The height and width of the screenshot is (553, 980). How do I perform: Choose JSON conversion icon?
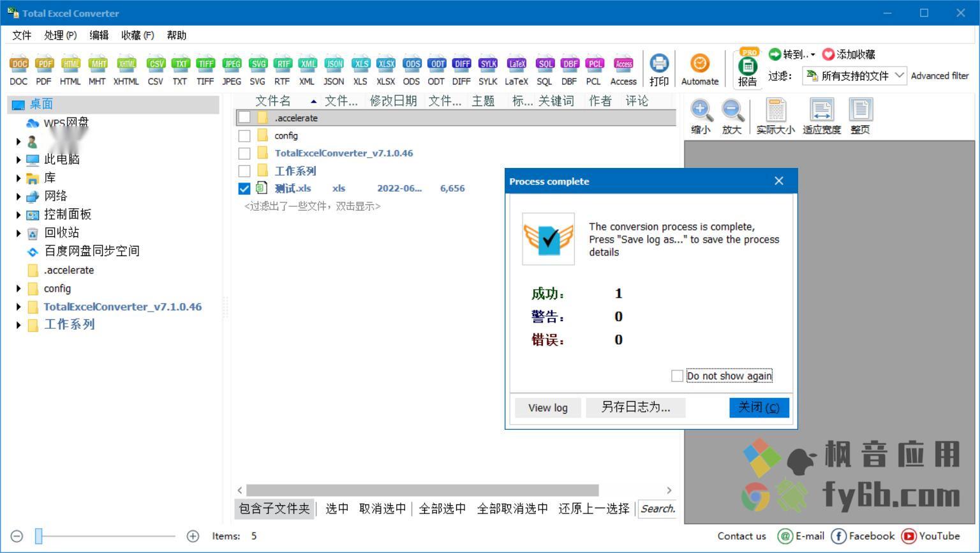click(x=334, y=70)
